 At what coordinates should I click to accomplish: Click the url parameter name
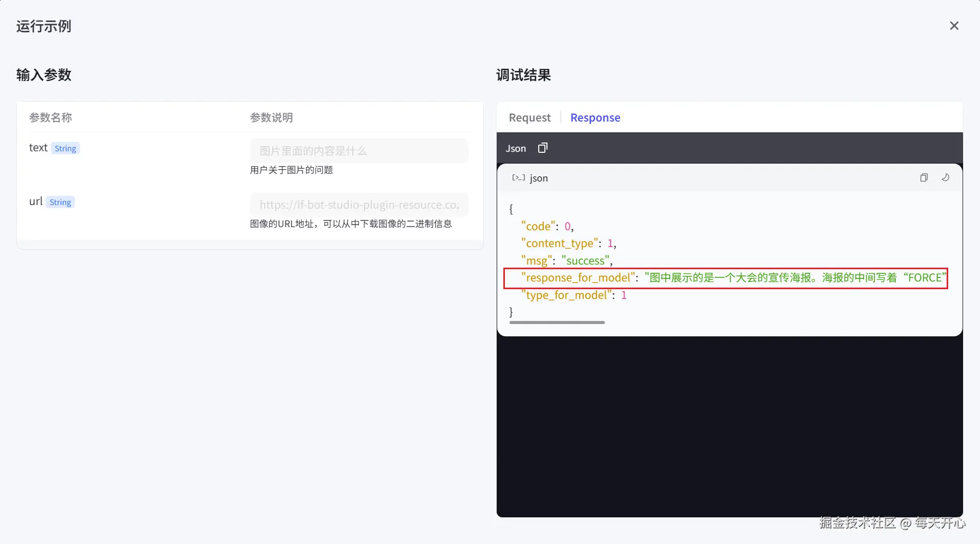(35, 202)
